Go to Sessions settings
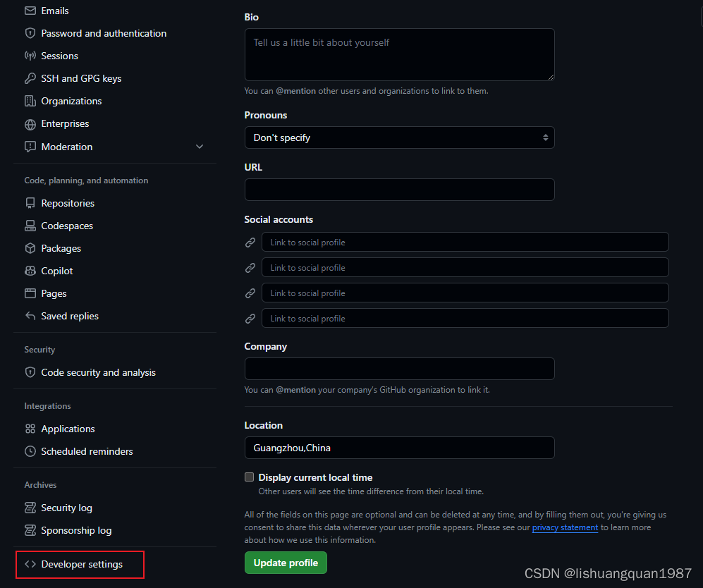 59,56
